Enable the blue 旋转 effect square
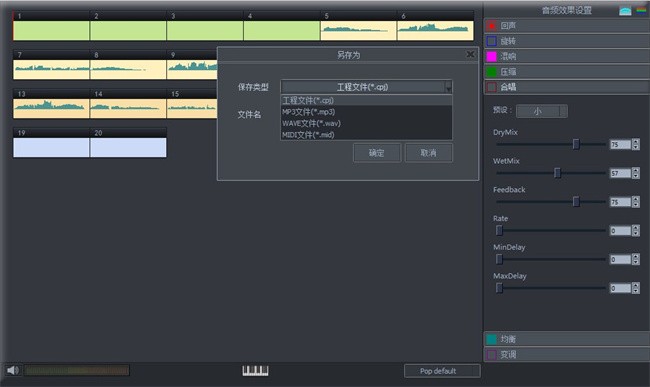Screen dimensions: 650x387 point(492,41)
